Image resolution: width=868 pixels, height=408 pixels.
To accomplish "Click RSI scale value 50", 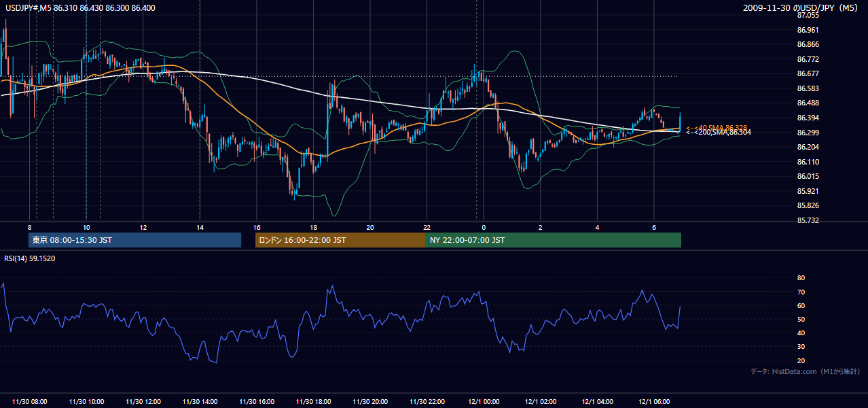I will pyautogui.click(x=801, y=319).
